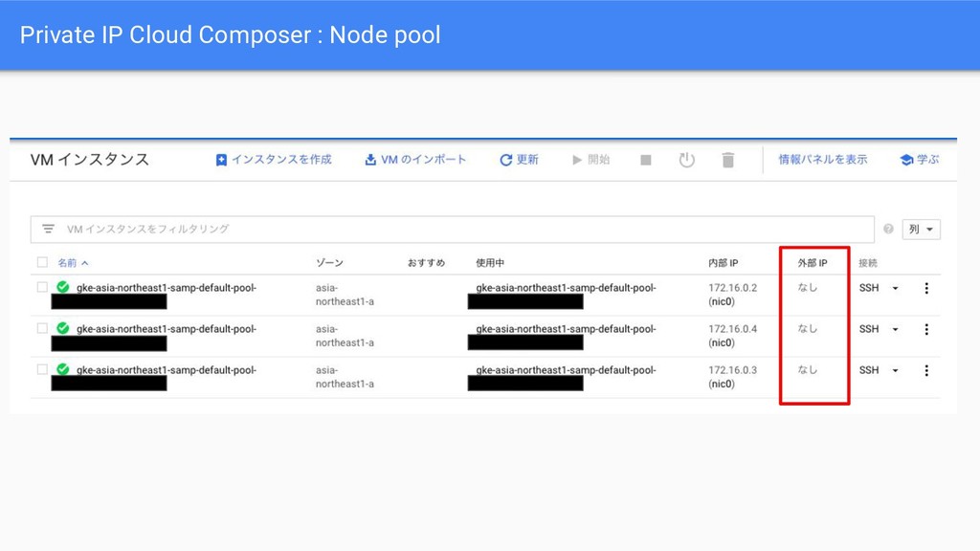Click internal IP 172.16.0.4 (nic0) cell
This screenshot has width=980, height=551.
pyautogui.click(x=732, y=336)
